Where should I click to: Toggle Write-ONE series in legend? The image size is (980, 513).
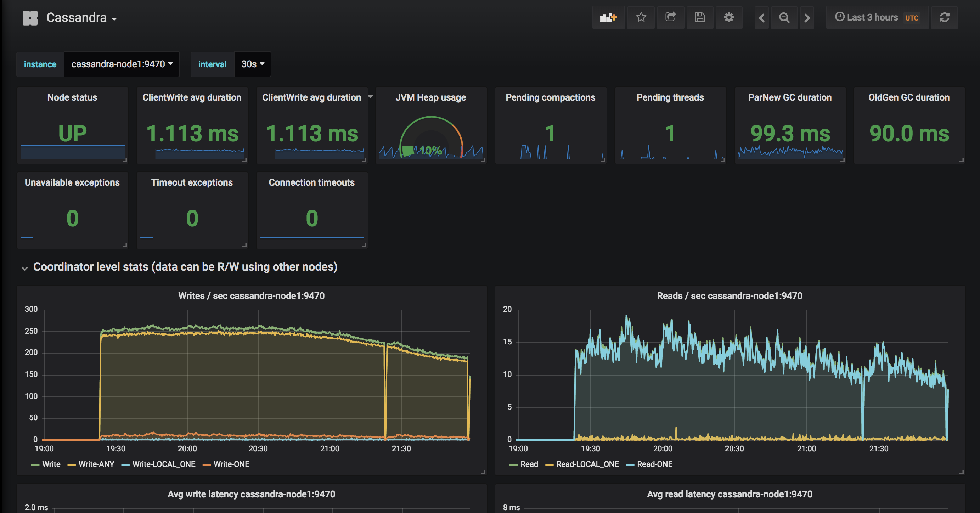231,464
